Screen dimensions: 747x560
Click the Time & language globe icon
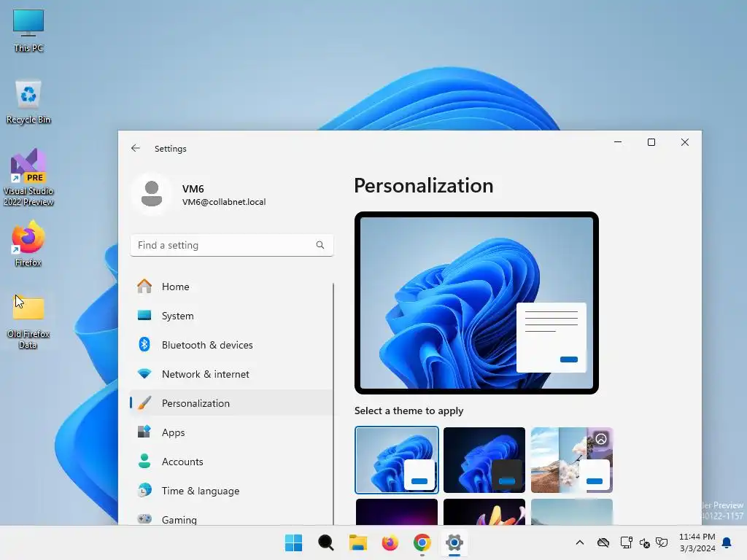point(144,490)
